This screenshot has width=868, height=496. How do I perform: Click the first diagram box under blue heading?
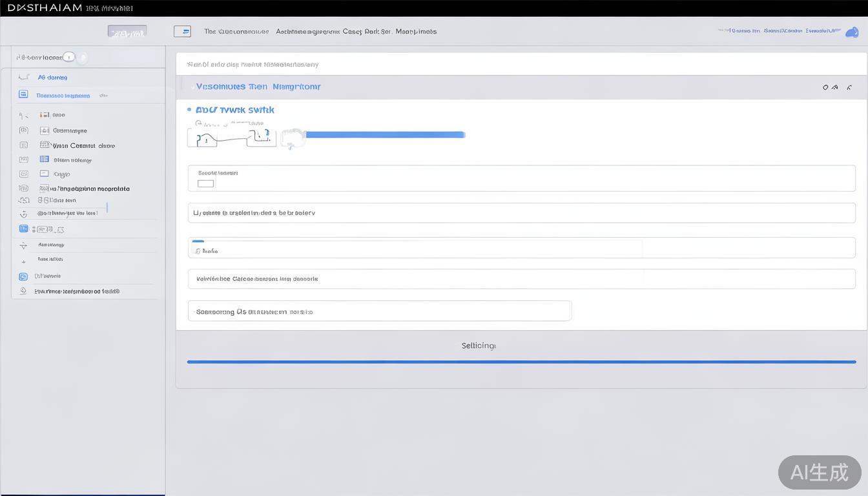pyautogui.click(x=203, y=138)
